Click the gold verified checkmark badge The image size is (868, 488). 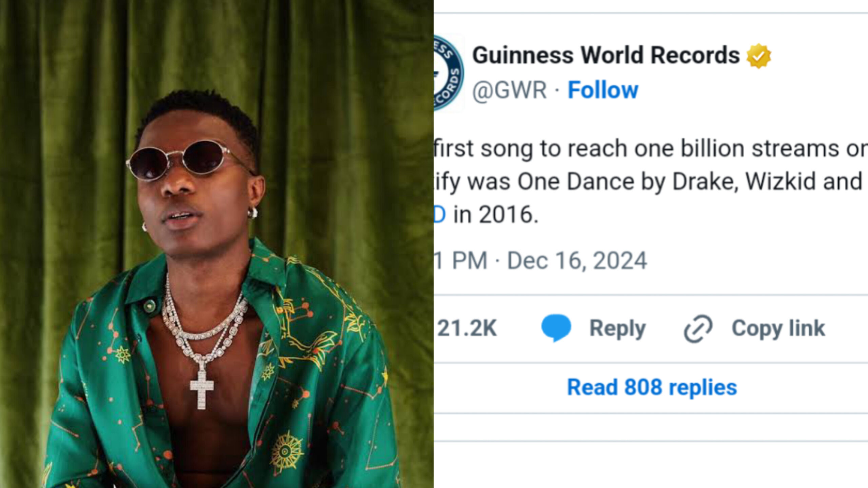[x=759, y=56]
